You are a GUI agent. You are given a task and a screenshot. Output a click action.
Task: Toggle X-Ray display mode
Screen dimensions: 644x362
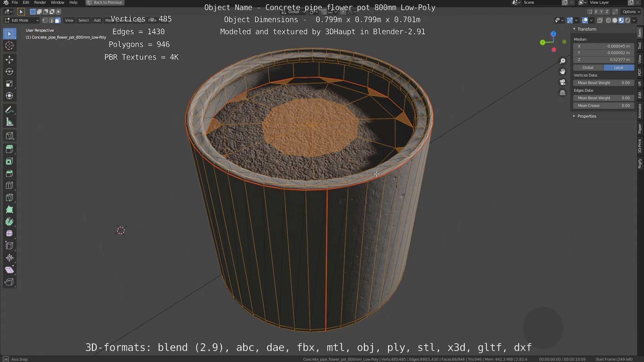click(x=600, y=20)
